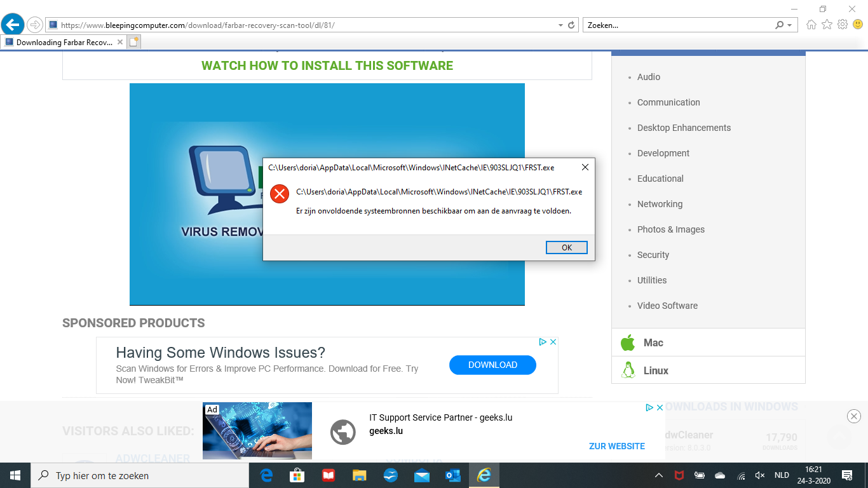Close the geeks.lu banner ad X
Screen dimensions: 868x488
[660, 407]
